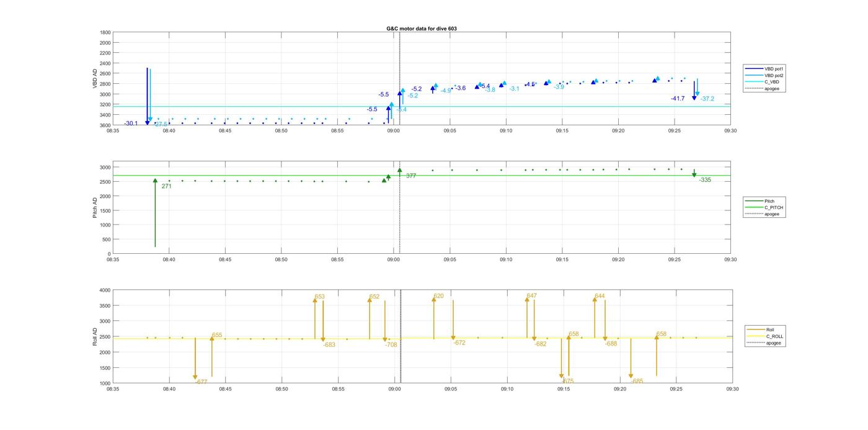The height and width of the screenshot is (430, 868).
Task: Click the '-4.9' VBD data label
Action: click(446, 91)
